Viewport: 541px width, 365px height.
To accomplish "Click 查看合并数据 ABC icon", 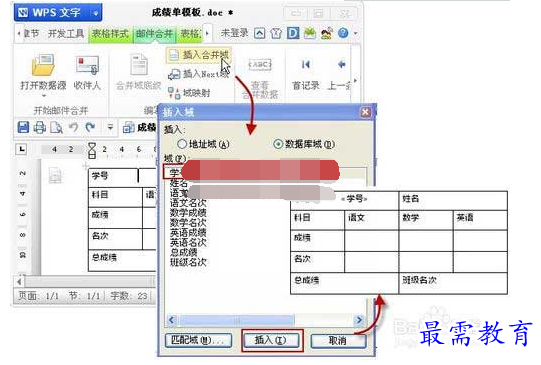I will coord(260,65).
